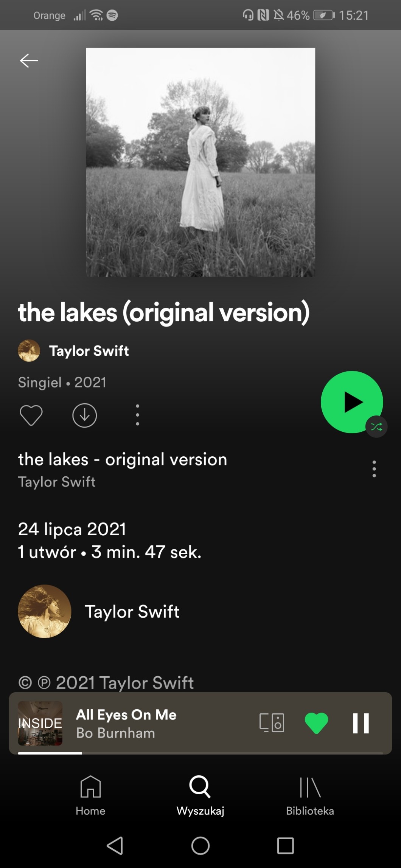Tap the small Taylor Swift avatar under the title
The image size is (401, 868).
29,351
